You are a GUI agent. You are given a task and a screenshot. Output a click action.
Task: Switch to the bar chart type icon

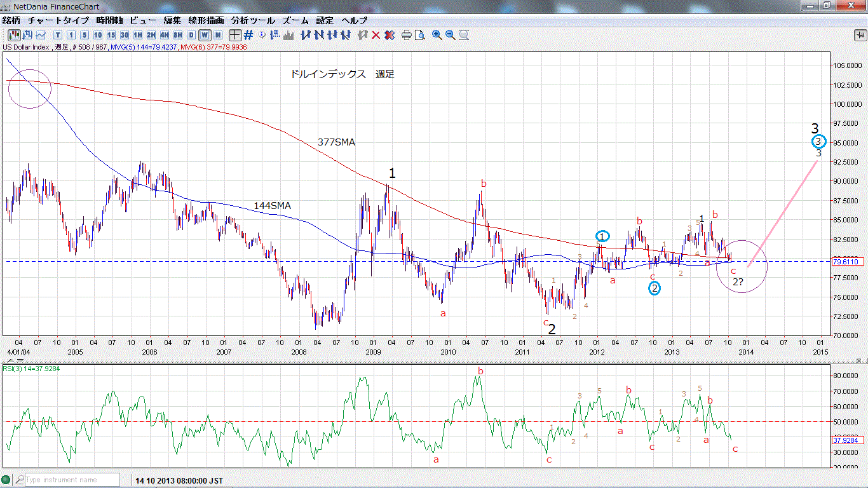click(x=28, y=35)
